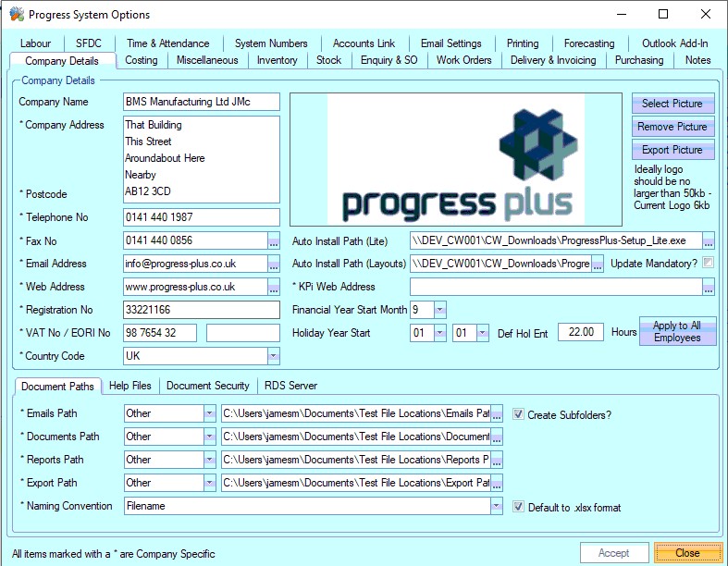The image size is (728, 566).
Task: Browse for Auto Install Path (Lite)
Action: click(x=708, y=240)
